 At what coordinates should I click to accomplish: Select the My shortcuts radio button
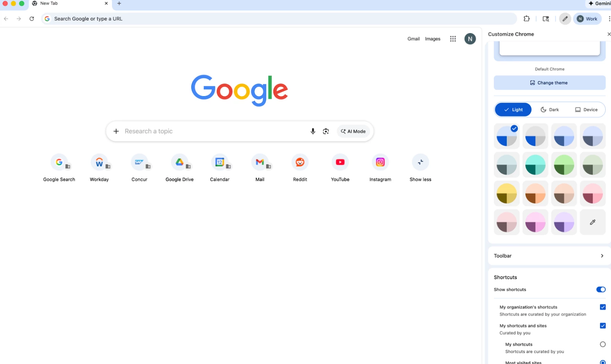pos(603,345)
